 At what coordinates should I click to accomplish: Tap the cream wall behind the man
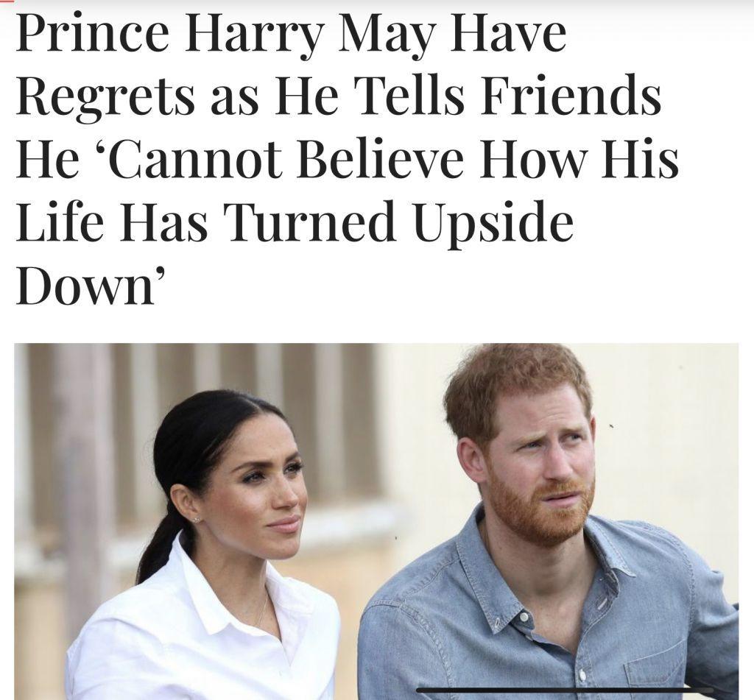[x=669, y=433]
